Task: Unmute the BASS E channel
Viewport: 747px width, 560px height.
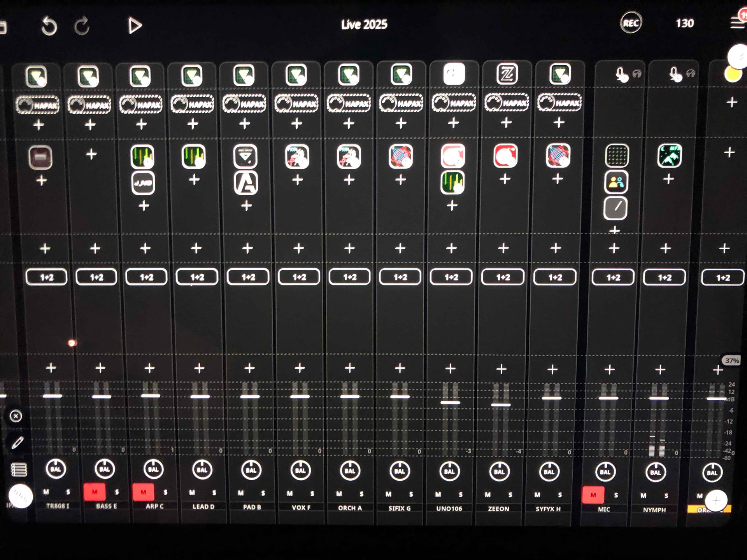Action: 94,492
